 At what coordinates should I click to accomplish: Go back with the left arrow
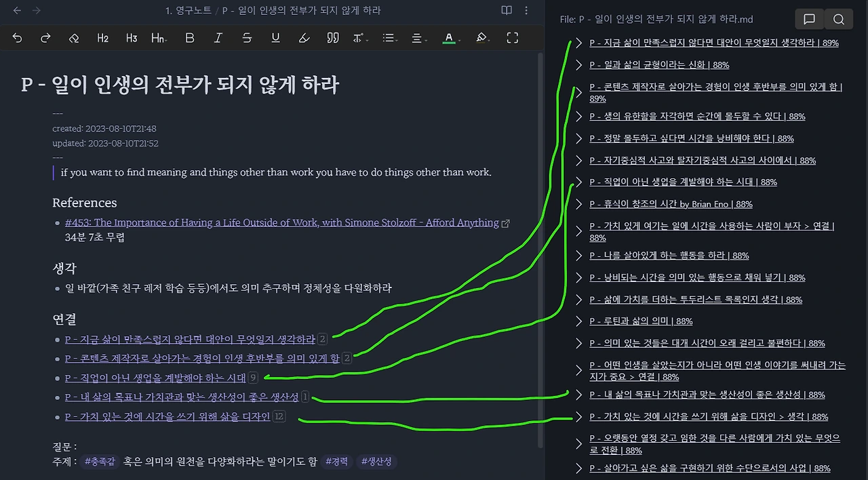(x=17, y=10)
